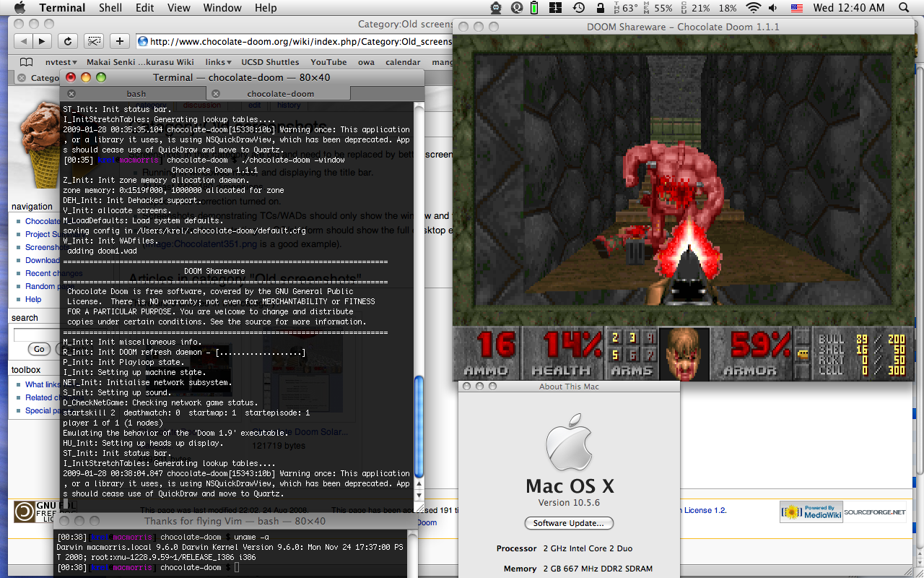Click the wiki search Go button
924x578 pixels.
[x=39, y=349]
